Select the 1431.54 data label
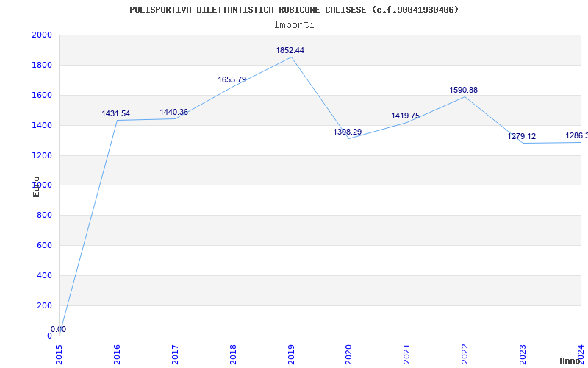Viewport: 588px width, 368px height. 116,114
